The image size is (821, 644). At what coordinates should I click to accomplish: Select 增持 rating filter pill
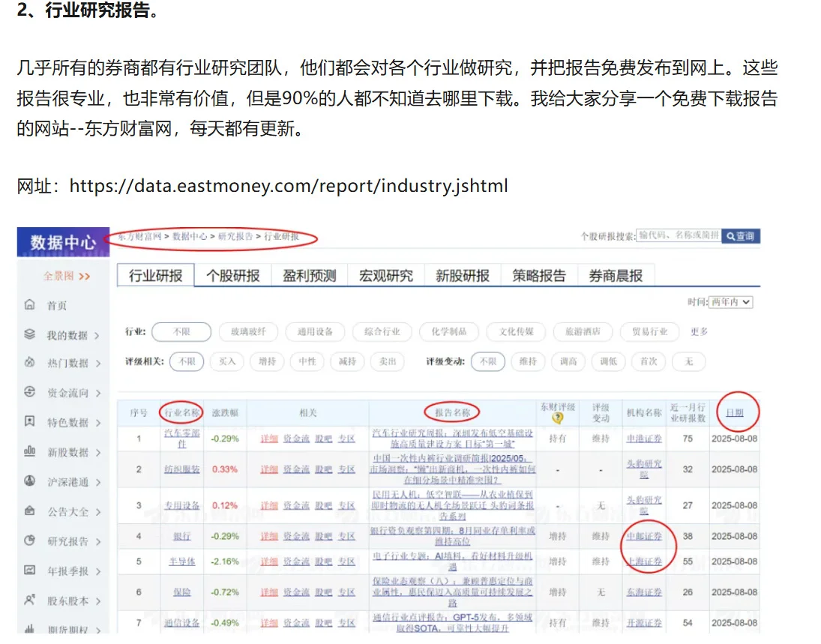267,361
